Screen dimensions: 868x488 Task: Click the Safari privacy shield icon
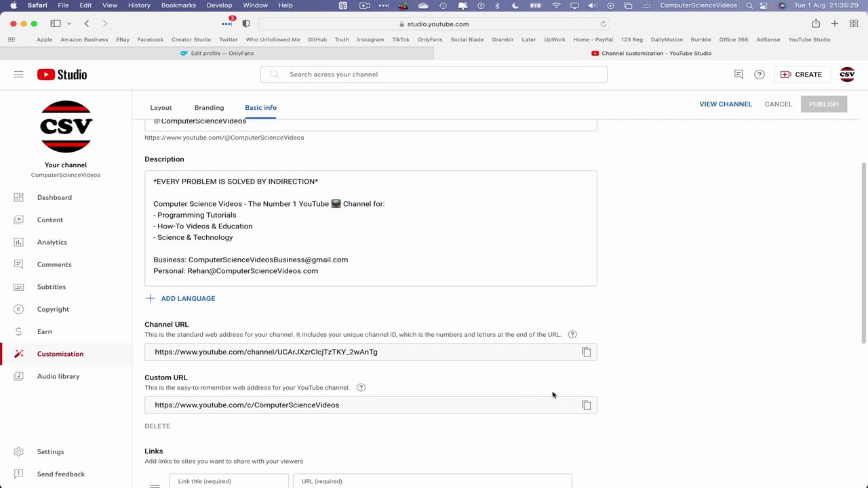(x=246, y=24)
